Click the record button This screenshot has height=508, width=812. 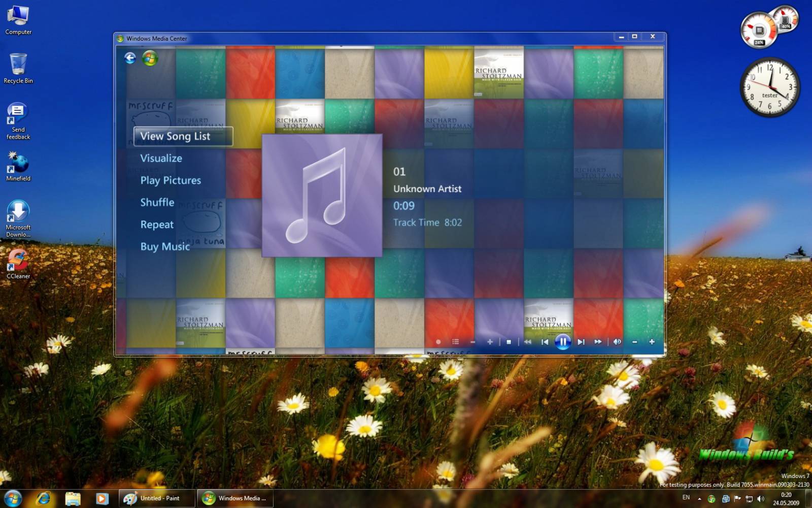(x=438, y=342)
